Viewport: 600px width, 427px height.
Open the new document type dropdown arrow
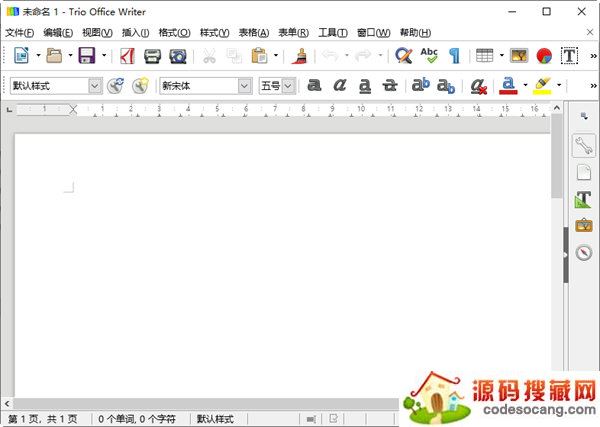coord(38,55)
